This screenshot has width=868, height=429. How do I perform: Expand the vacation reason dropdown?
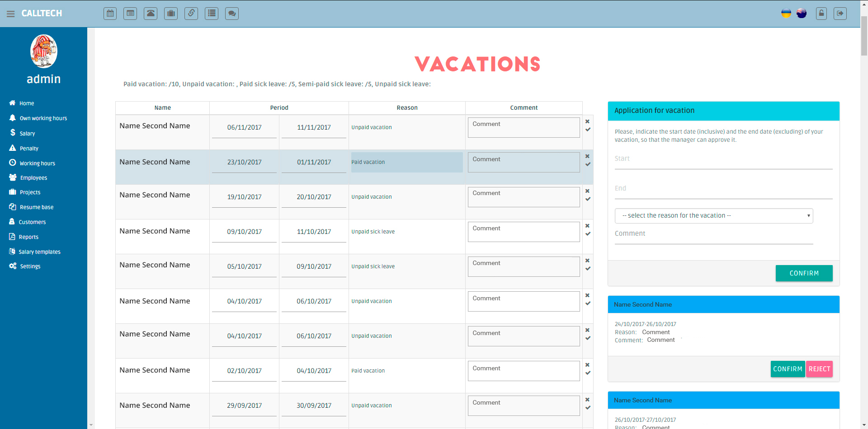[x=713, y=216]
